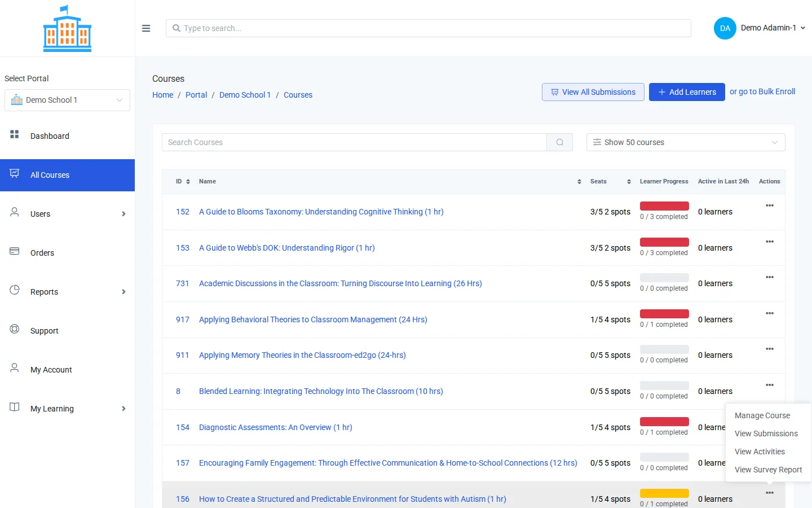This screenshot has height=508, width=812.
Task: Click the Support lifebuoy icon
Action: [x=15, y=329]
